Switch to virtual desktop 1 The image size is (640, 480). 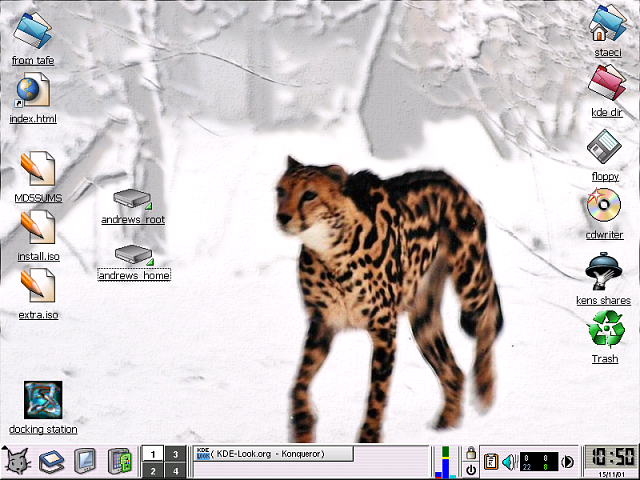click(x=153, y=454)
